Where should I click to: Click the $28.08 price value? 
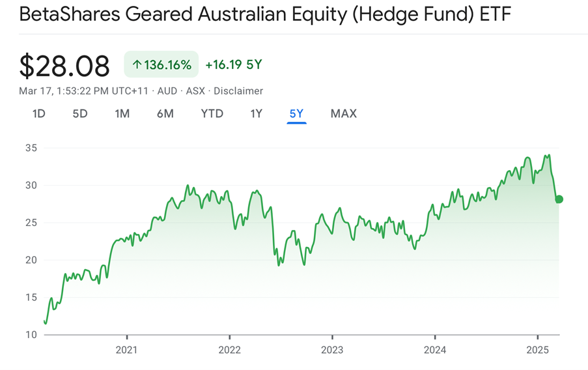coord(65,66)
